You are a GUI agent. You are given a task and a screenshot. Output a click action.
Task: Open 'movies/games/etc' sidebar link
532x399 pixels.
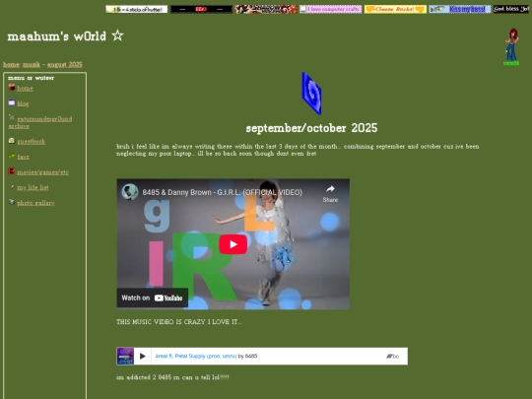point(42,172)
